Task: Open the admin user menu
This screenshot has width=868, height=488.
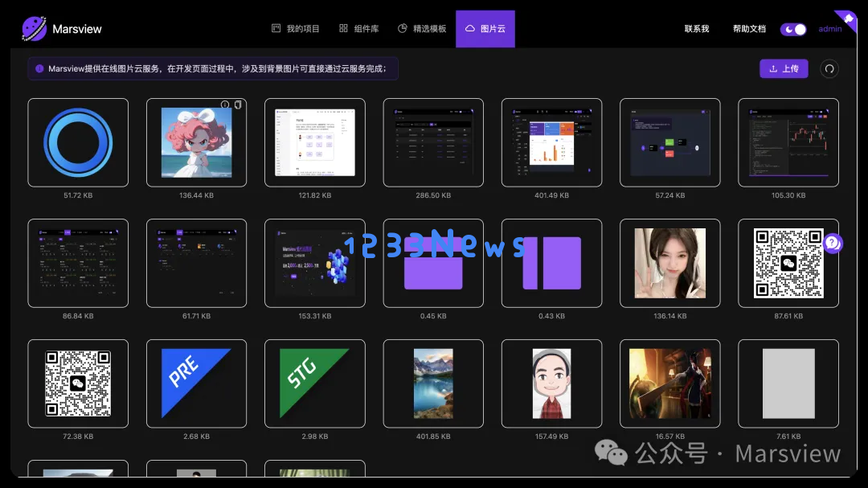Action: click(829, 29)
